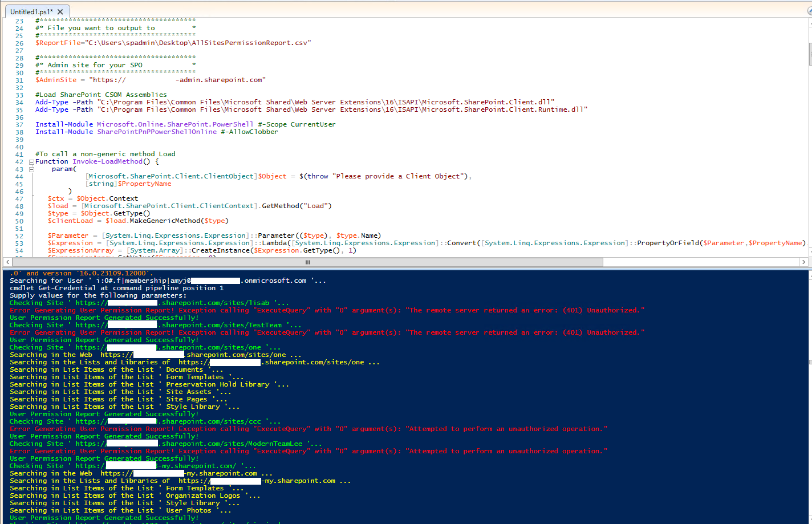Click console line 'cmdlet Get-Credential at command pipeline position 1'
Viewport: 812px width, 524px height.
117,289
